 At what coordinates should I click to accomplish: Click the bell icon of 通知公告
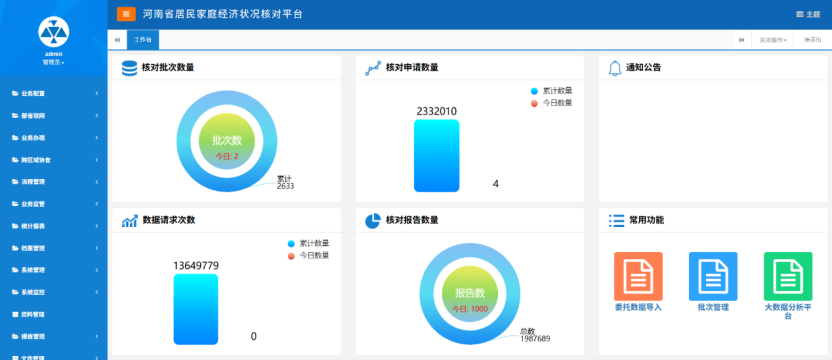615,68
